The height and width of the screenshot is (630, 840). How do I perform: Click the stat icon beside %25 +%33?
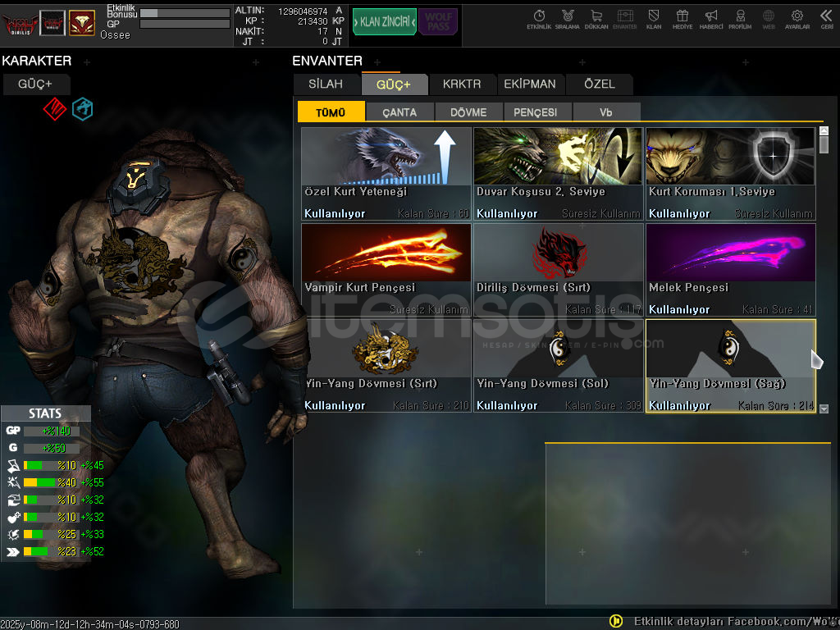click(x=13, y=534)
